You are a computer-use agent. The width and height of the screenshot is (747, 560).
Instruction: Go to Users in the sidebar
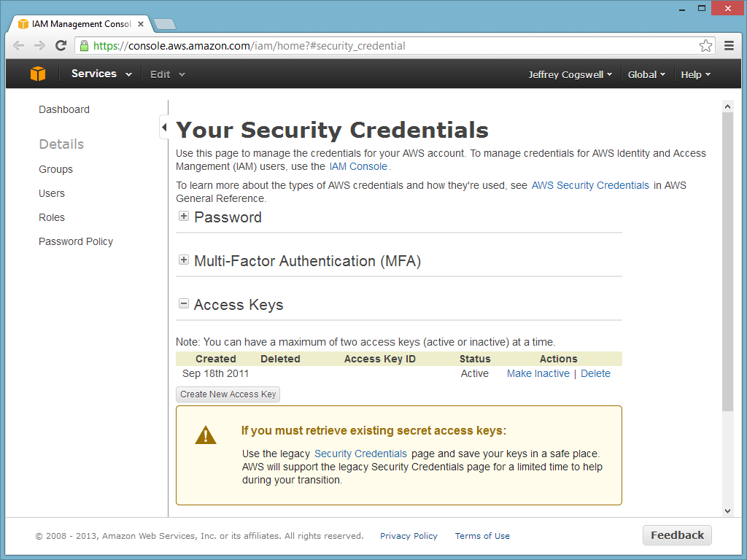click(52, 193)
